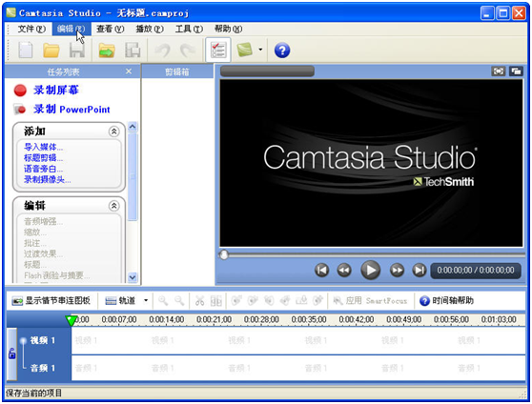Open the dropdown arrow beside the green tools icon
This screenshot has width=532, height=404.
pos(260,50)
